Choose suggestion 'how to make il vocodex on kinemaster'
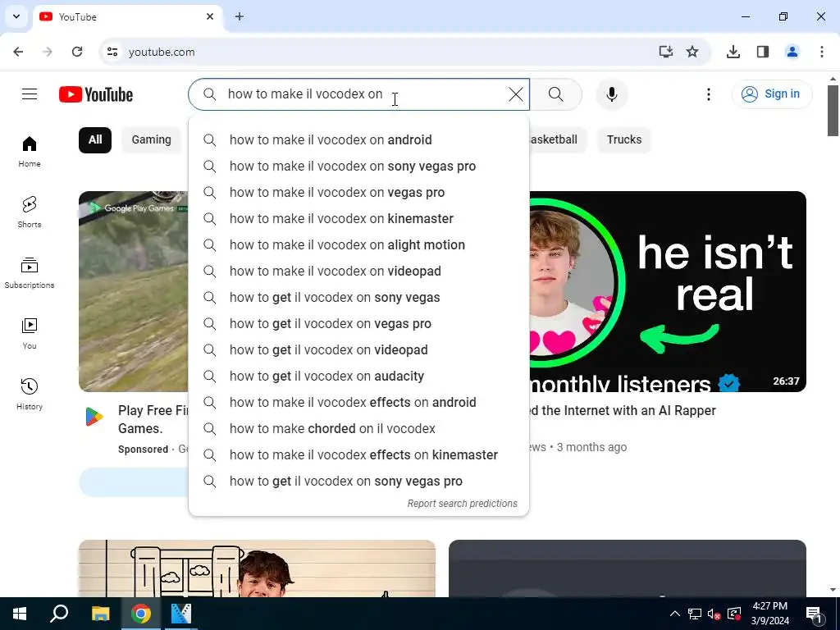 coord(359,218)
